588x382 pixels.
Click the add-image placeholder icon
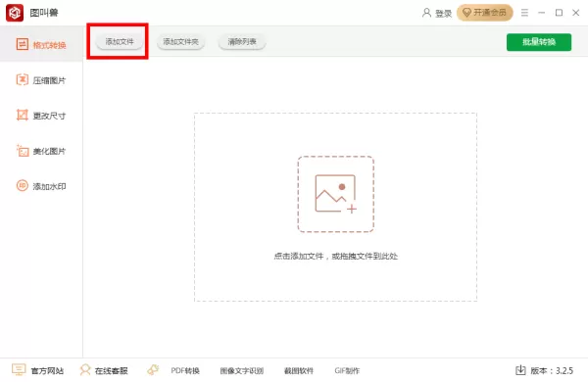tap(335, 194)
